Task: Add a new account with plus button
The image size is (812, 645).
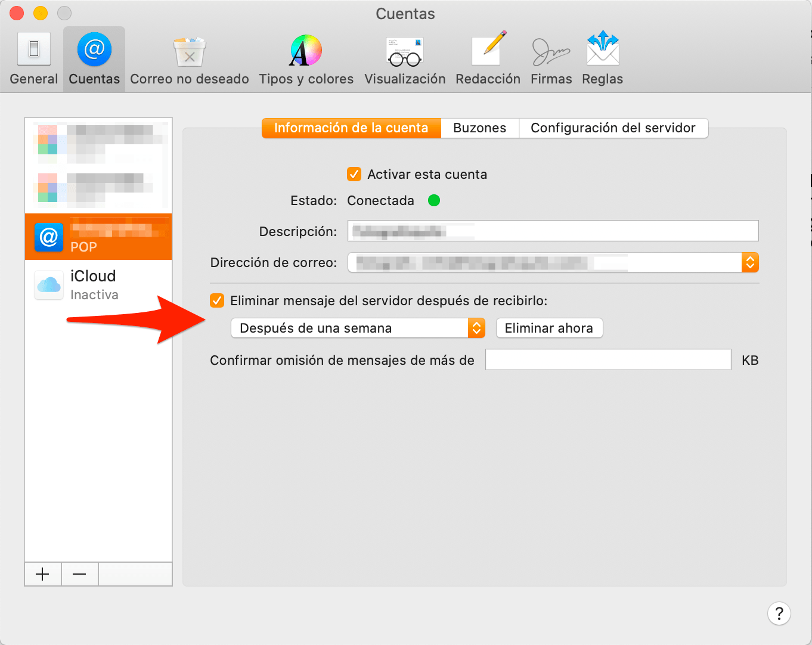Action: click(x=43, y=574)
